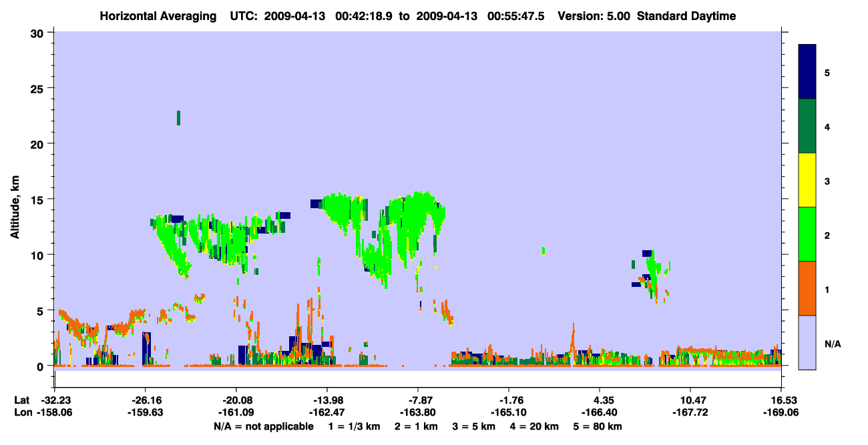Click the '3 = 5 km' legend text
Viewport: 868px width, 445px height.
coord(475,426)
